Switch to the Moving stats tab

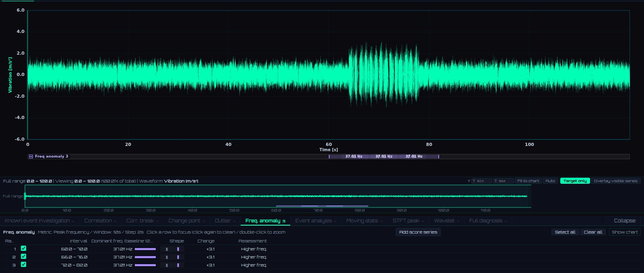pos(364,221)
